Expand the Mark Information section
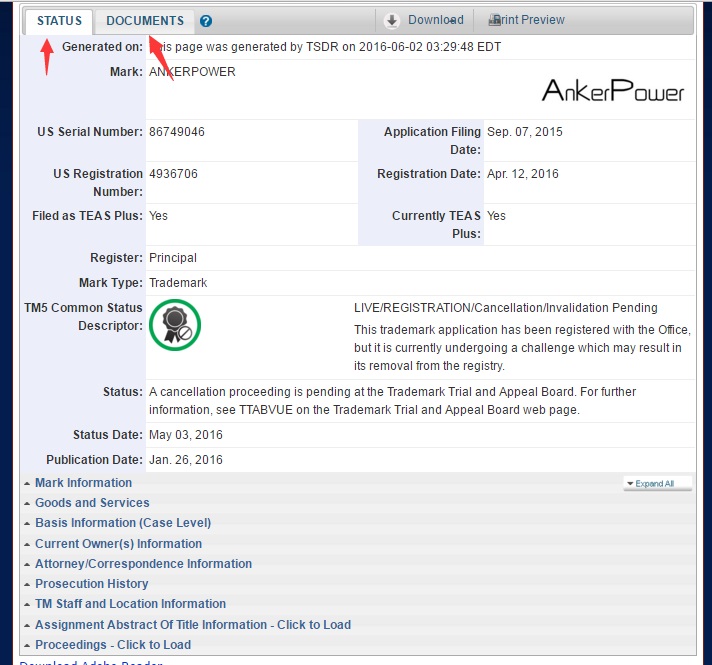This screenshot has width=712, height=665. [83, 483]
